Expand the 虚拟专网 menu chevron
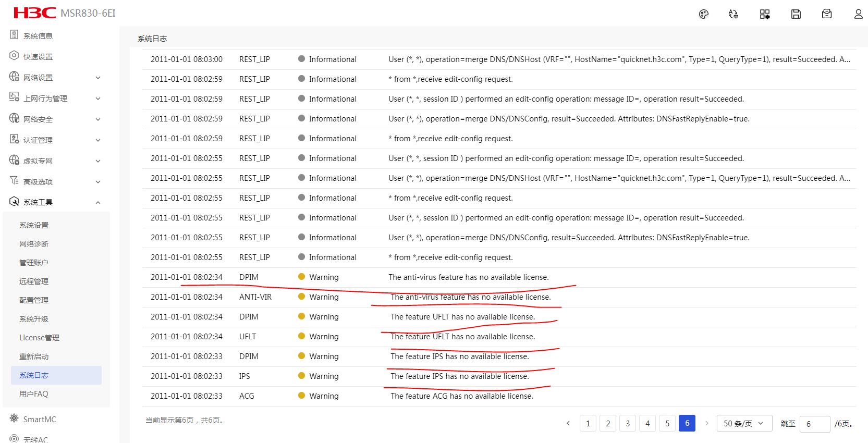Image resolution: width=868 pixels, height=443 pixels. pos(98,161)
